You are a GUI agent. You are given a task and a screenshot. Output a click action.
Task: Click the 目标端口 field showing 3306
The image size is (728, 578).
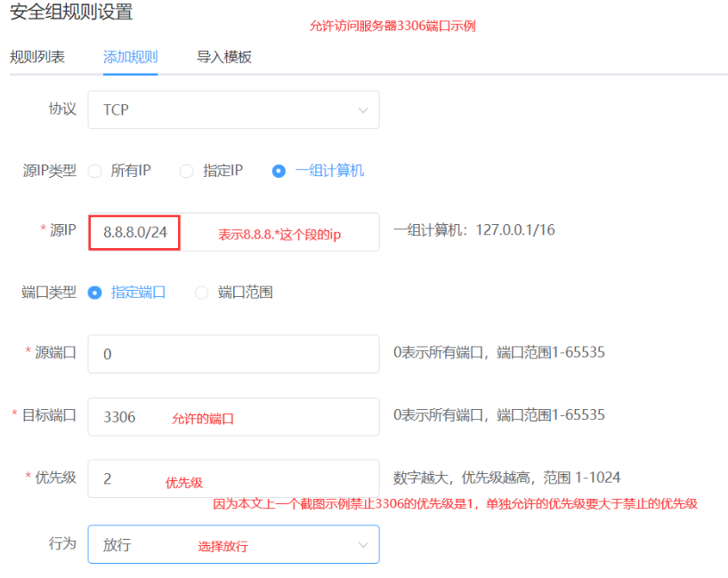(x=233, y=415)
